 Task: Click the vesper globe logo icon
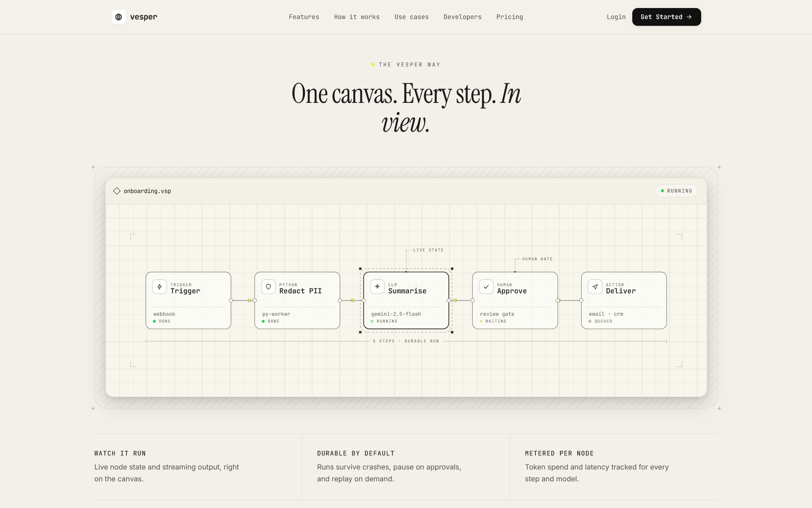click(x=118, y=17)
